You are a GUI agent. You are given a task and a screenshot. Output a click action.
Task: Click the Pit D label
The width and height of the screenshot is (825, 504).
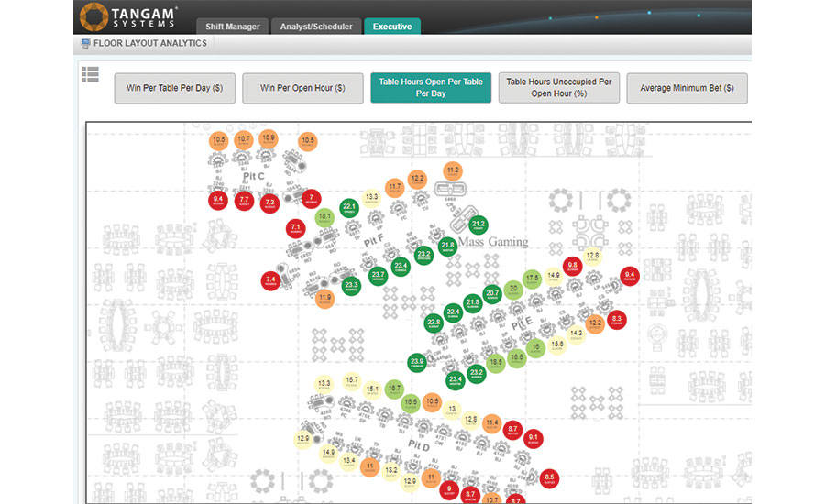pyautogui.click(x=419, y=445)
